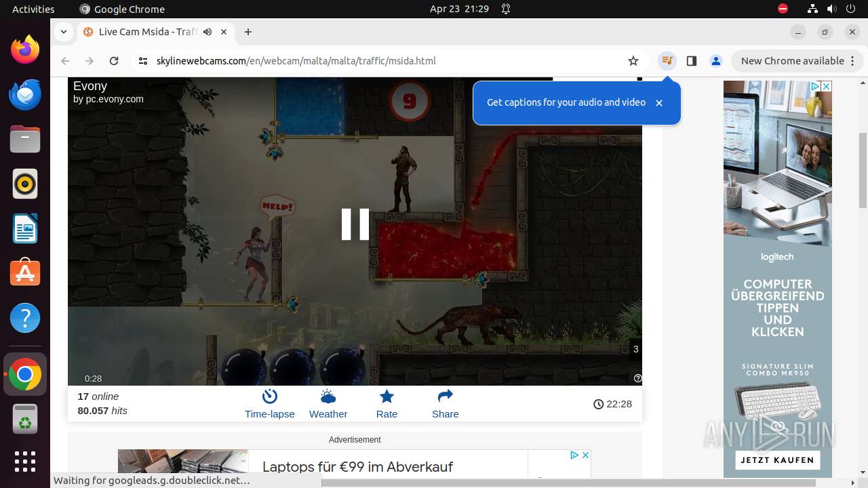Show Applications grid
This screenshot has height=488, width=868.
coord(25,462)
